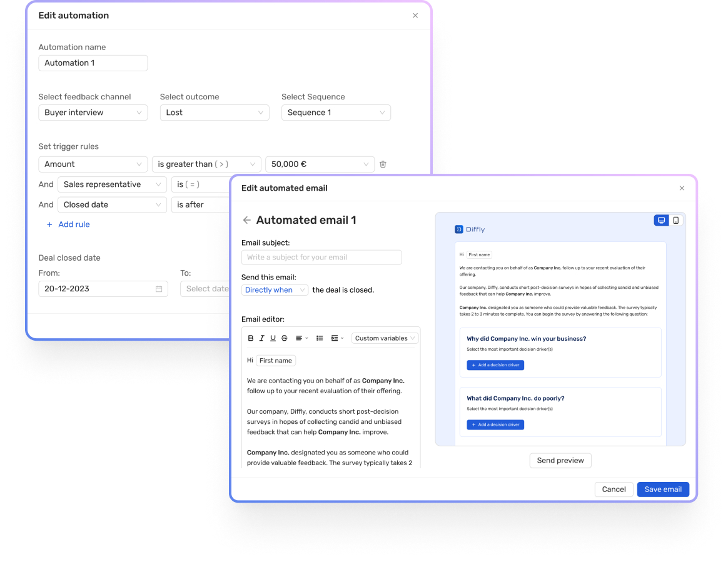Click the Save email button
The width and height of the screenshot is (728, 562).
click(663, 489)
